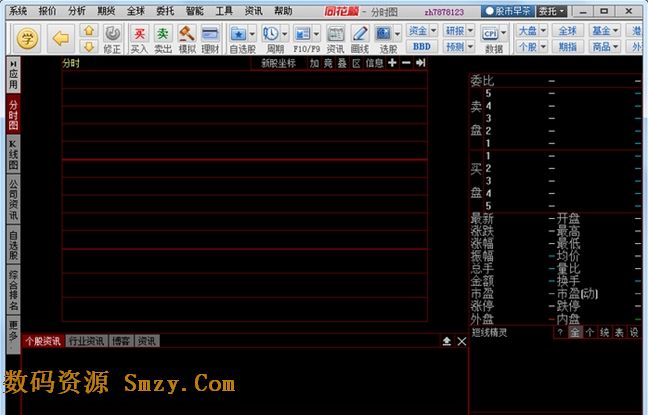Click the F10/F9 info icon
The height and width of the screenshot is (415, 648).
coord(303,33)
